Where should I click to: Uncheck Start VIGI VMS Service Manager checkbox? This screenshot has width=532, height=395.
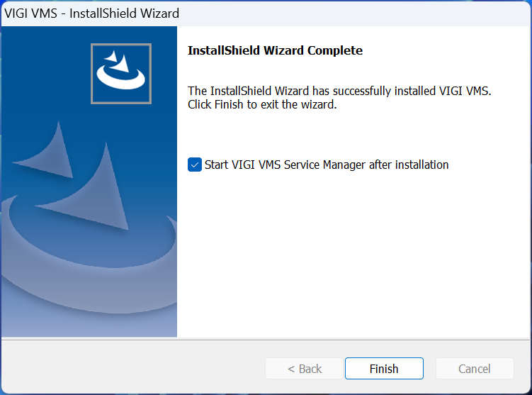195,165
